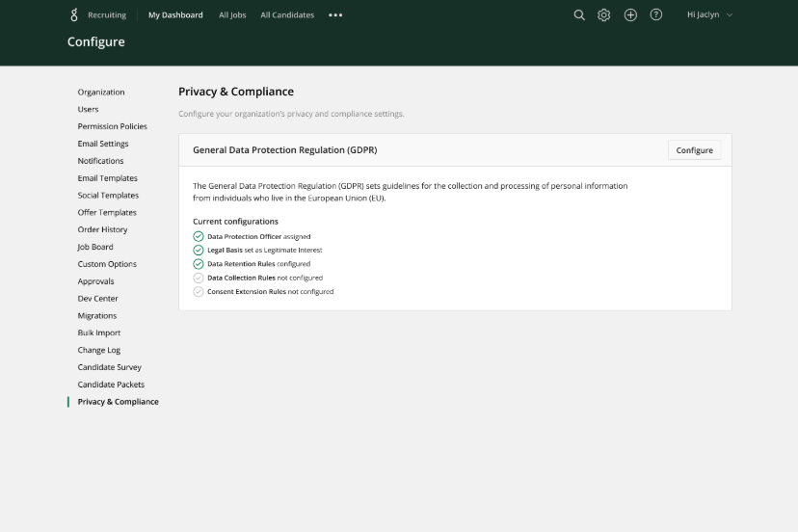The height and width of the screenshot is (532, 798).
Task: Click the settings gear icon
Action: click(604, 15)
